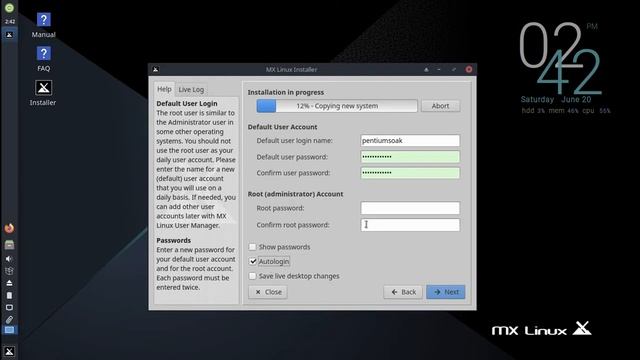Click the MX Linux Installer window title text
The width and height of the screenshot is (640, 360).
pos(291,69)
